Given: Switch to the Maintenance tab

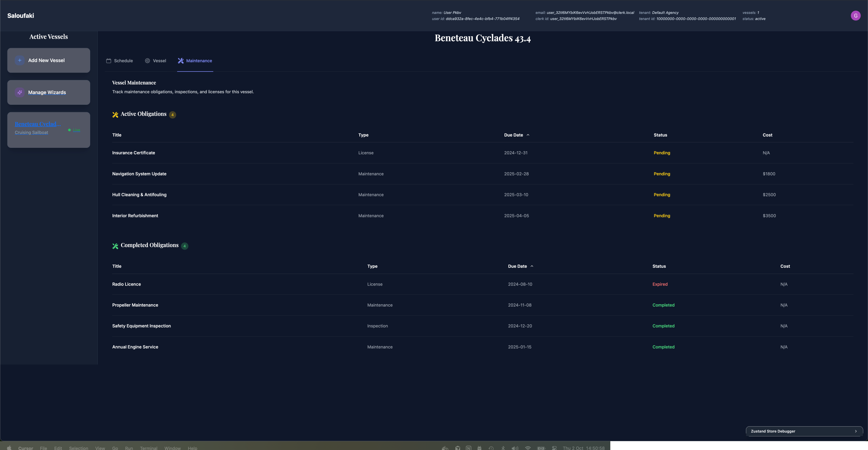Looking at the screenshot, I should tap(195, 61).
